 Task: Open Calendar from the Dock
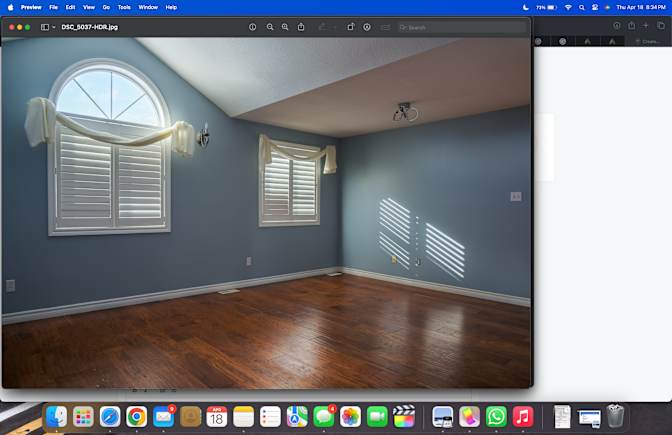pyautogui.click(x=217, y=417)
